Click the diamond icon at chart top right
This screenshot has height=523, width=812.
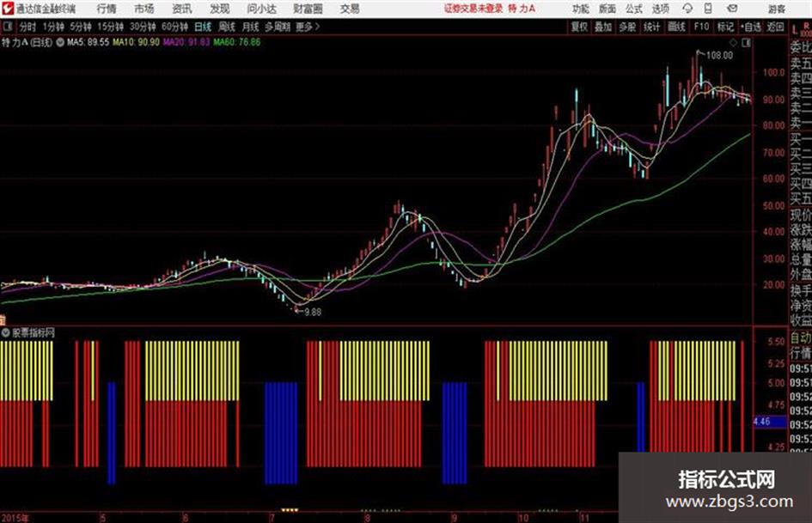(734, 43)
